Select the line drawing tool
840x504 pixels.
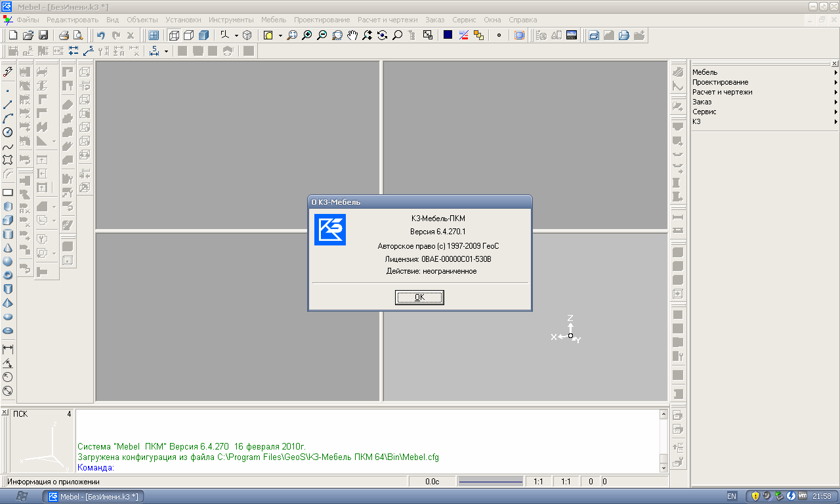point(8,104)
